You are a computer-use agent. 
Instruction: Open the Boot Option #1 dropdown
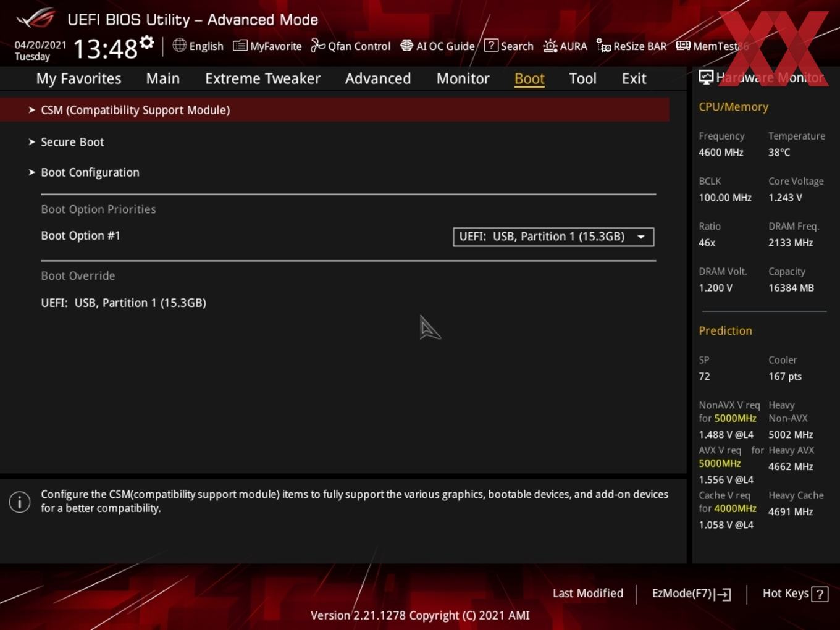click(553, 237)
